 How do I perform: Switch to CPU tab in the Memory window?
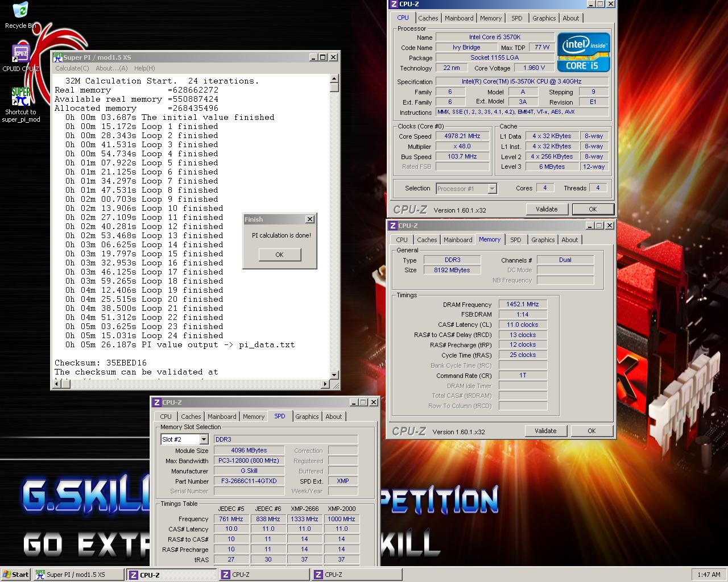pyautogui.click(x=402, y=240)
